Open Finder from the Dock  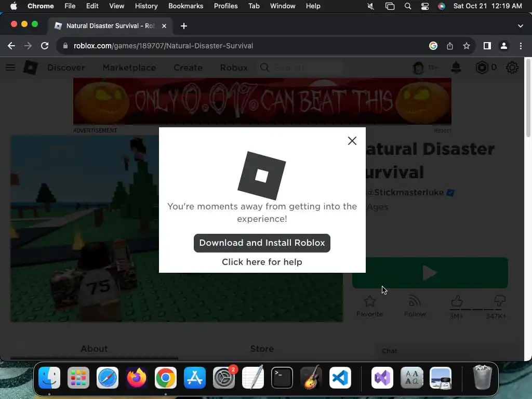(x=49, y=378)
